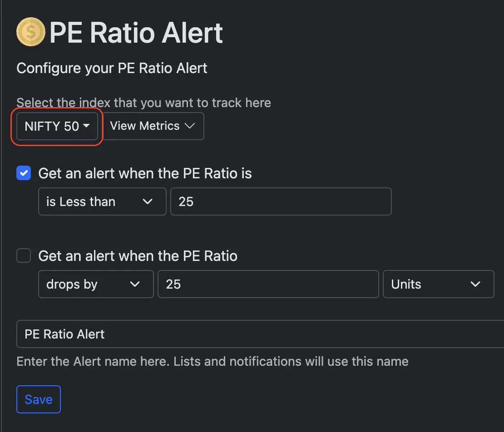Expand the View Metrics dropdown
Viewport: 504px width, 432px height.
[x=153, y=126]
